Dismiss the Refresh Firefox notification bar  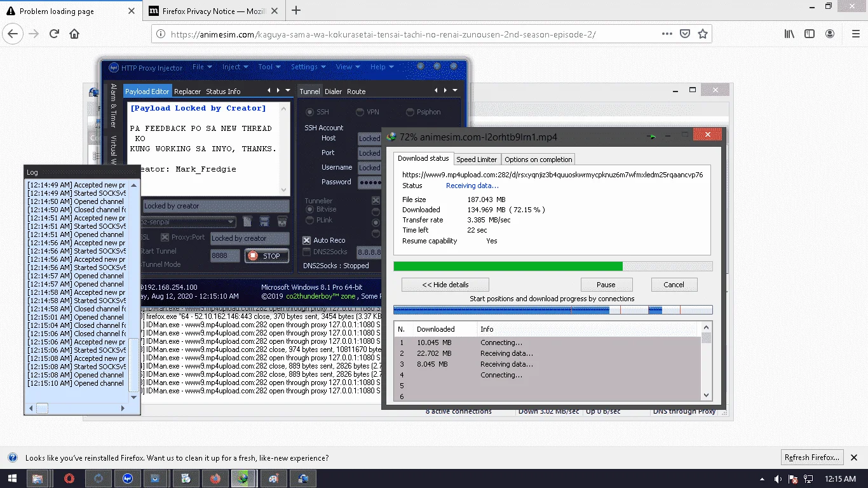(854, 457)
